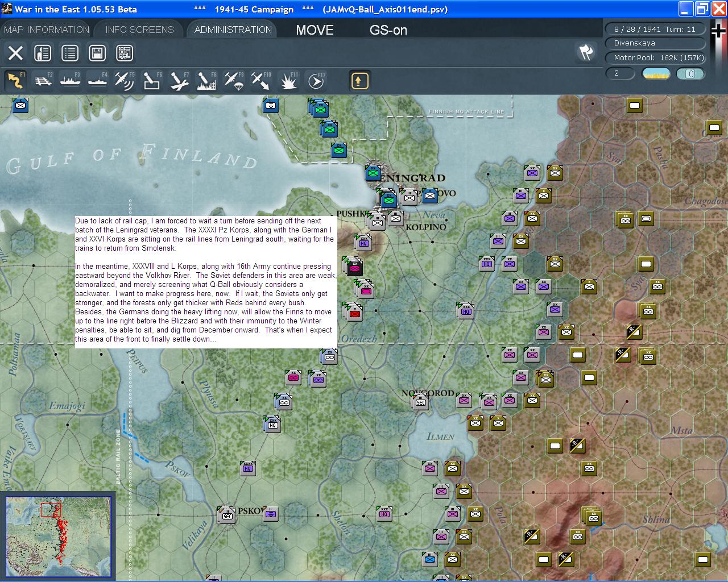Click the 0 indicator pill next to weather
This screenshot has width=728, height=582.
690,73
